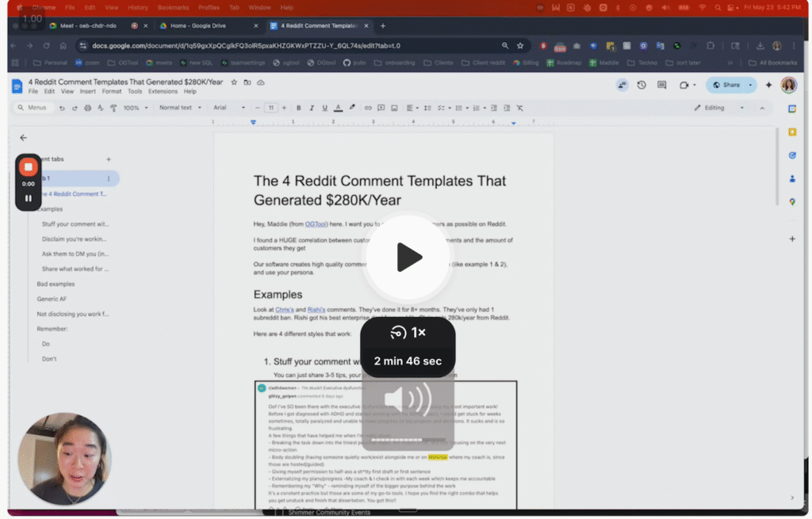Open the Maps side panel icon
The width and height of the screenshot is (812, 519).
point(792,202)
